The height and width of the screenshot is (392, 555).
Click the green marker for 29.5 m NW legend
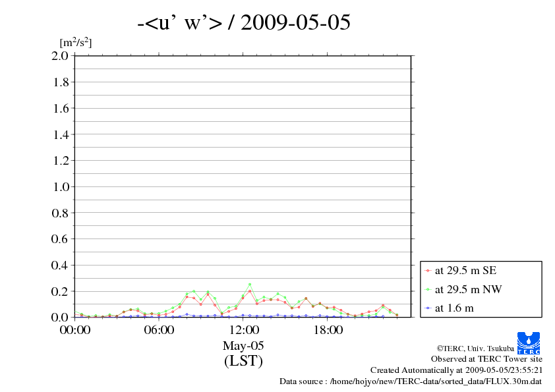(x=428, y=289)
